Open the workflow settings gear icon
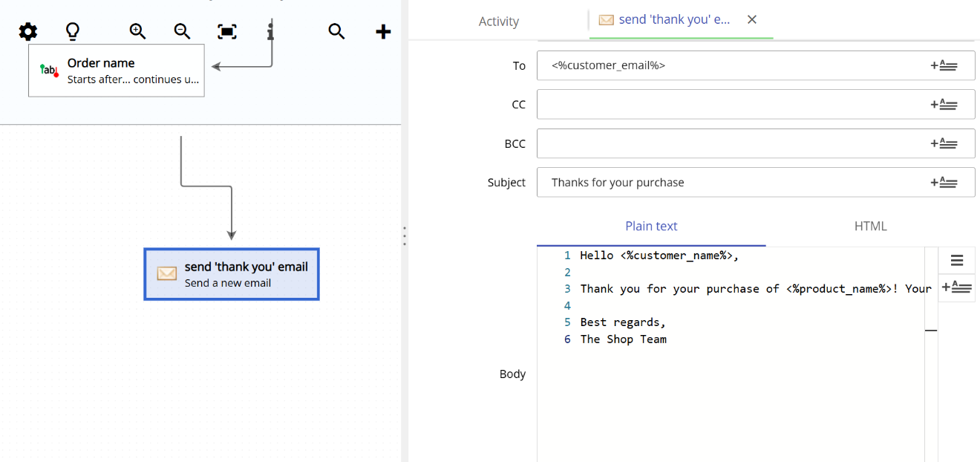This screenshot has width=980, height=462. click(27, 31)
